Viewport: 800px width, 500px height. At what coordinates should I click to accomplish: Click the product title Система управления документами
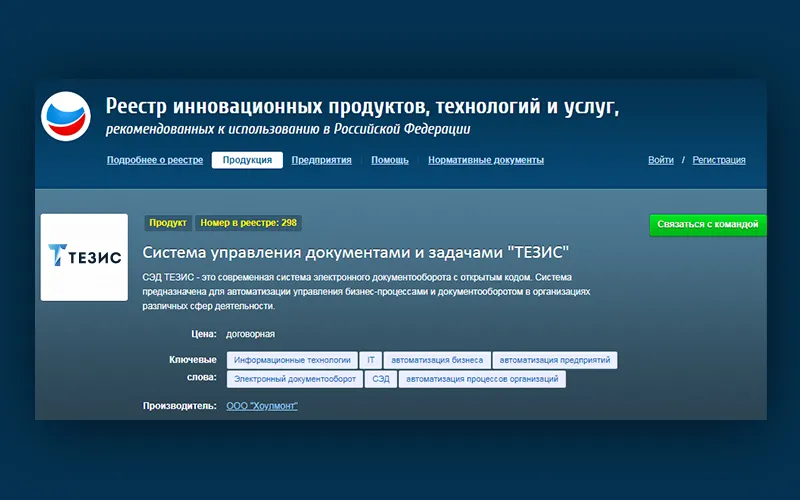click(x=356, y=252)
